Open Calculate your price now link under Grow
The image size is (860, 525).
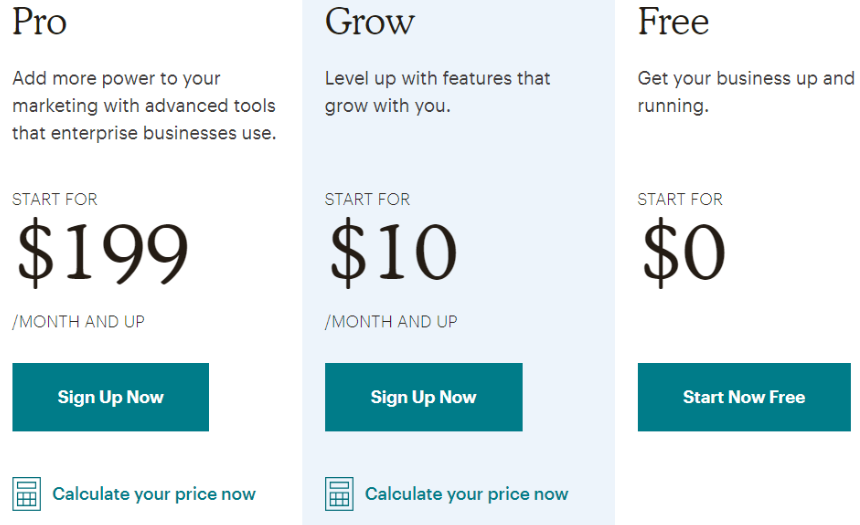(466, 494)
